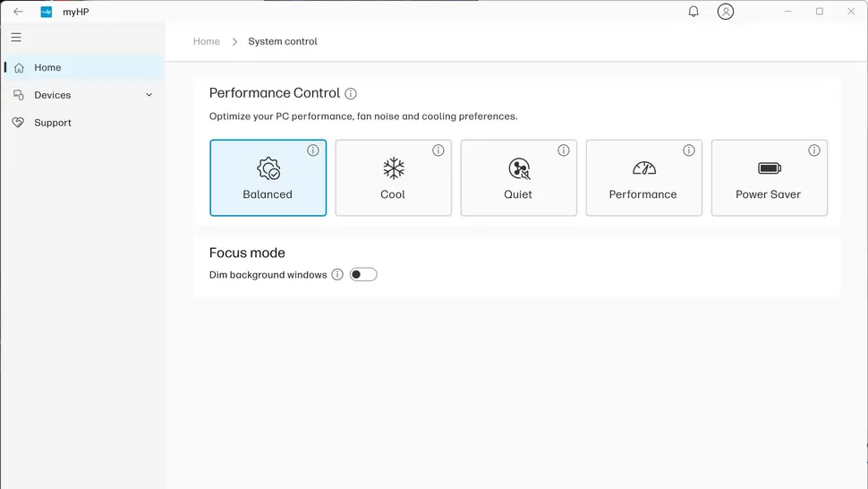The height and width of the screenshot is (489, 868).
Task: Go to Home in sidebar
Action: 47,68
